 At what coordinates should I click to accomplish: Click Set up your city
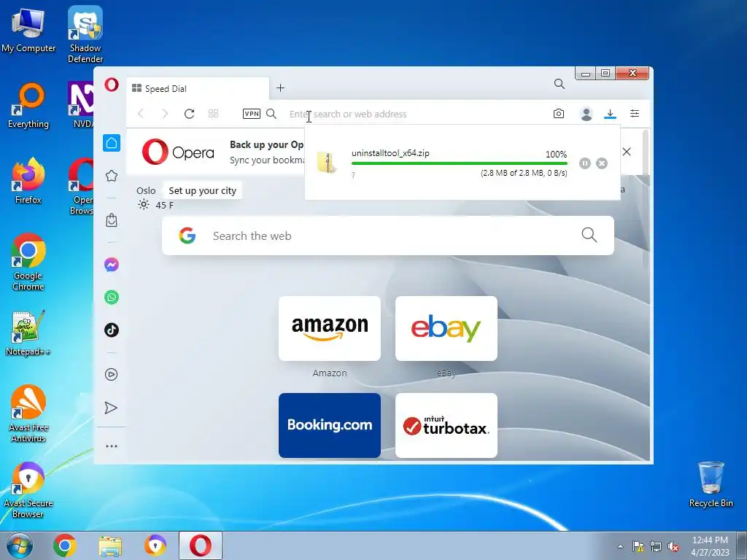203,190
